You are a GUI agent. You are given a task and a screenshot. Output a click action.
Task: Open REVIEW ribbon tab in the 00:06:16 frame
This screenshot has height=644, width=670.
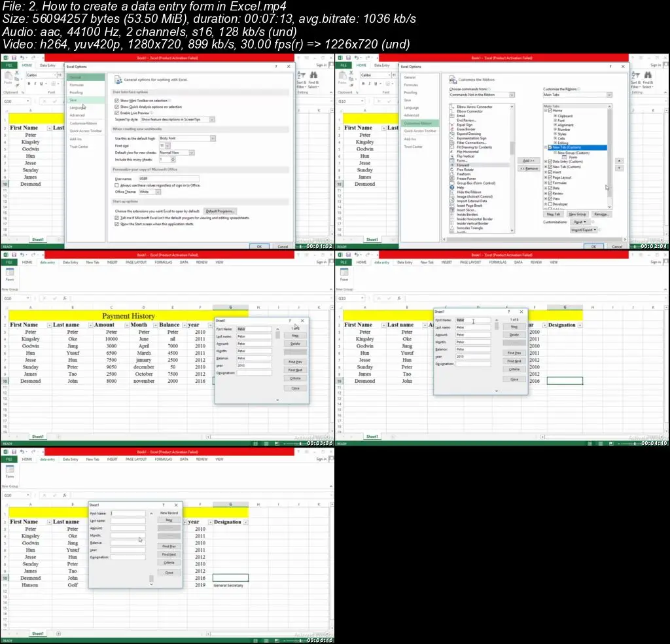202,459
